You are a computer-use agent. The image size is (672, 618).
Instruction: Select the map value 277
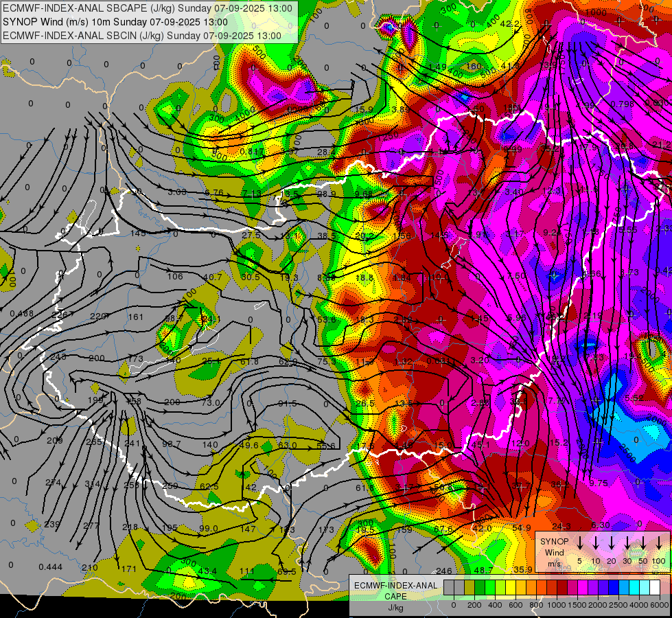91,525
